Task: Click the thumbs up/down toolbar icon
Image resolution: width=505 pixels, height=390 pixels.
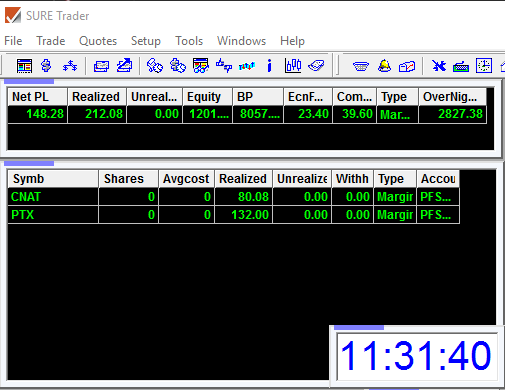Action: 224,66
